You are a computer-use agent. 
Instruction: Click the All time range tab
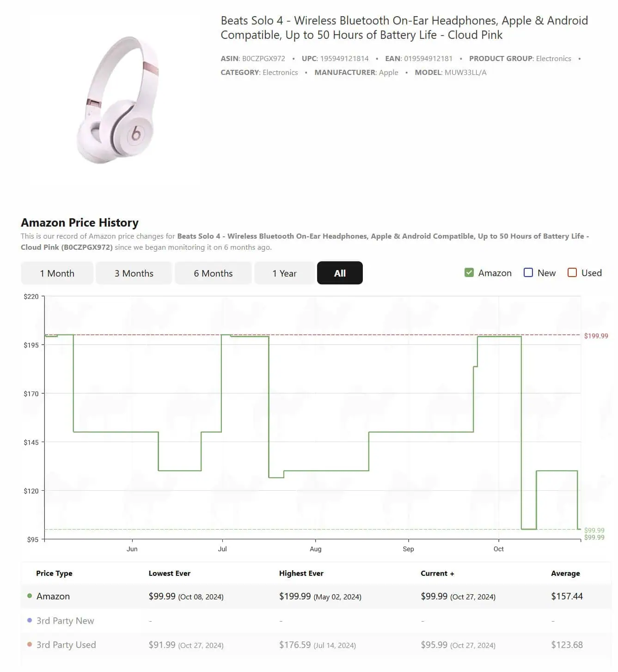pyautogui.click(x=340, y=273)
